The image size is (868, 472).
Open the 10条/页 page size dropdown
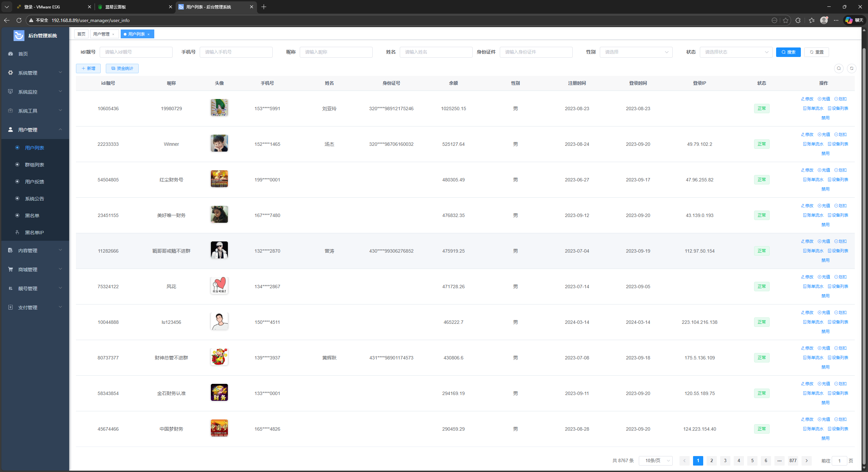pos(655,460)
